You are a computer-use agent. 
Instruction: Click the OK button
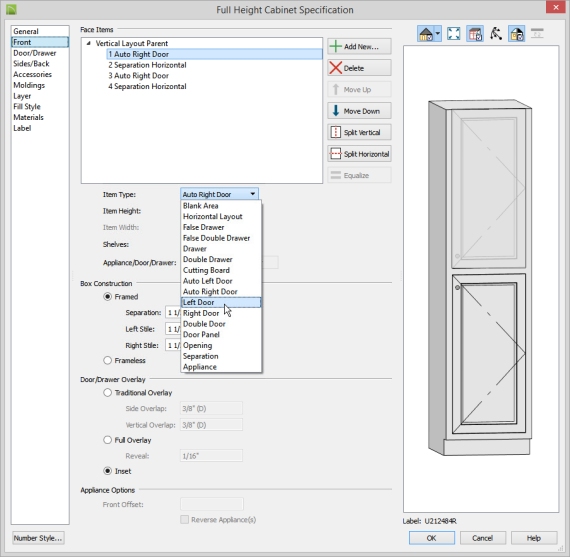pyautogui.click(x=431, y=538)
